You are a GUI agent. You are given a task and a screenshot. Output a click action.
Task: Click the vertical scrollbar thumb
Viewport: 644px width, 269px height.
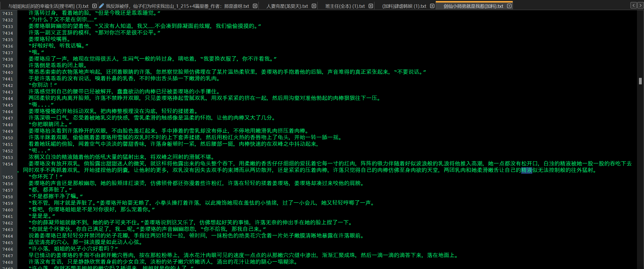click(x=640, y=81)
